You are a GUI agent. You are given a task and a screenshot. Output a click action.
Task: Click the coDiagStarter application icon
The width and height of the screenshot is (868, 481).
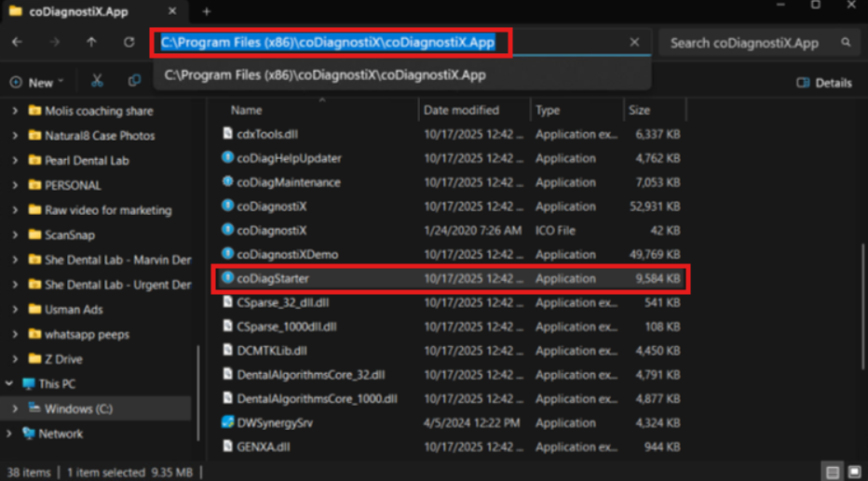(x=227, y=278)
